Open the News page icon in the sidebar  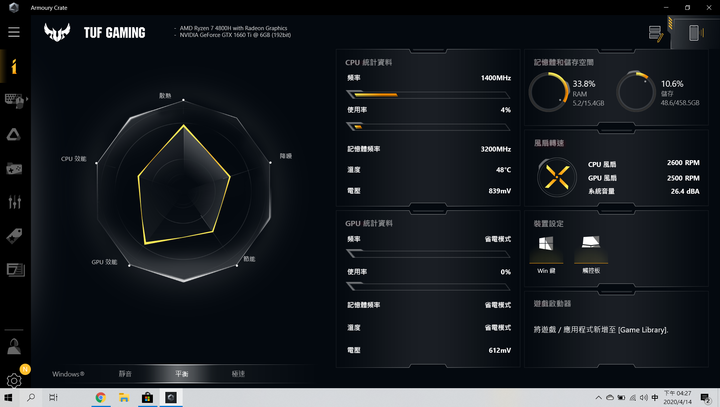click(15, 270)
